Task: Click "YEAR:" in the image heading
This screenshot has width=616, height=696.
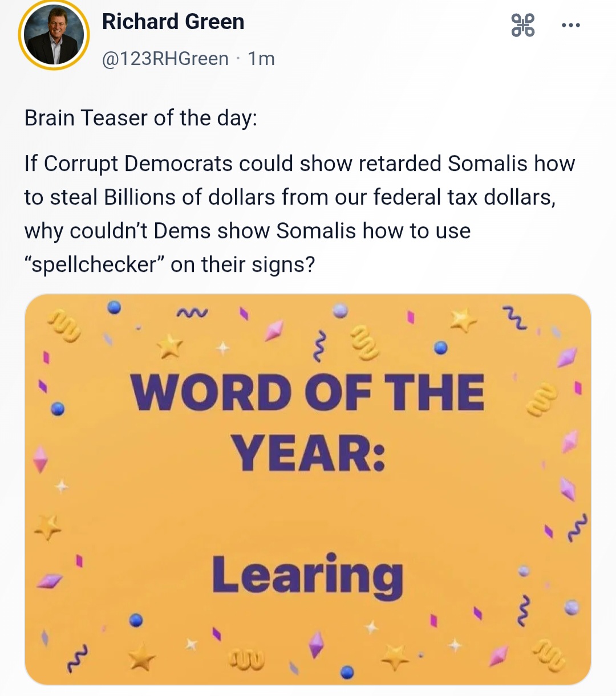Action: pyautogui.click(x=308, y=453)
